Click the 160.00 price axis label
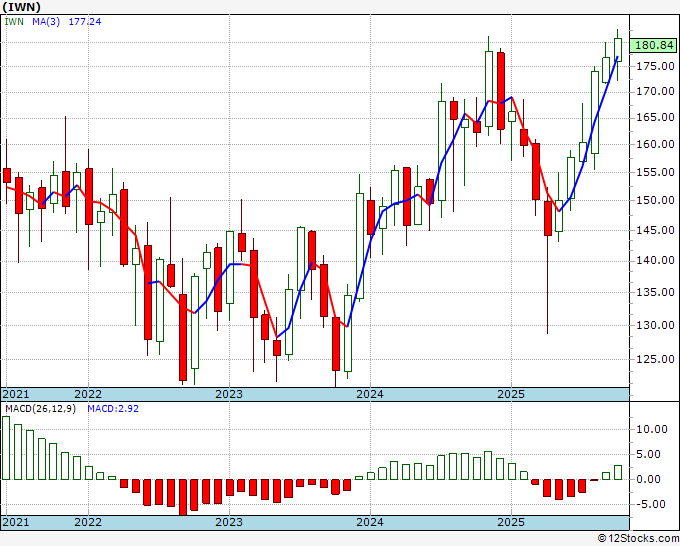Screen dimensions: 680x546 pos(655,144)
